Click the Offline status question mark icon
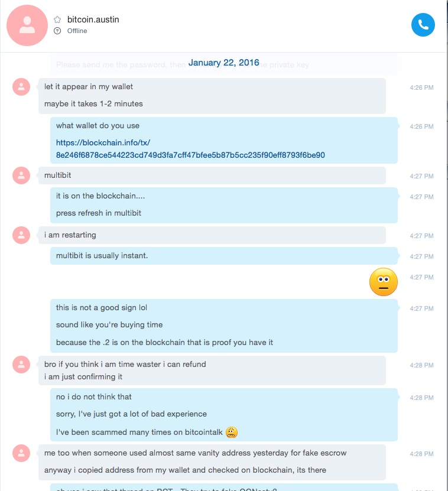The image size is (448, 491). (57, 31)
